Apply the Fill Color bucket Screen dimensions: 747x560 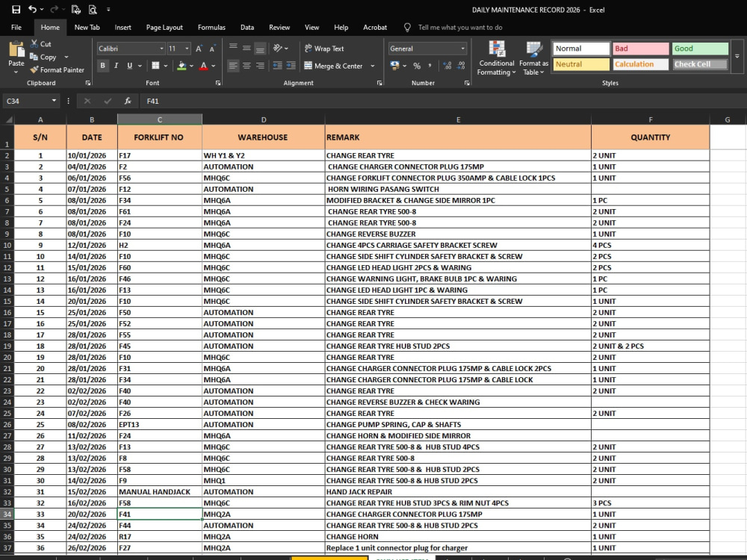point(182,66)
